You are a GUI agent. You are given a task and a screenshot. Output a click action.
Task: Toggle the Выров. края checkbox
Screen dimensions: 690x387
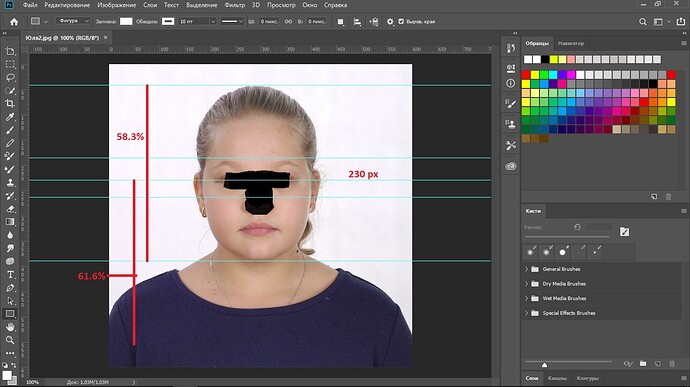click(401, 22)
